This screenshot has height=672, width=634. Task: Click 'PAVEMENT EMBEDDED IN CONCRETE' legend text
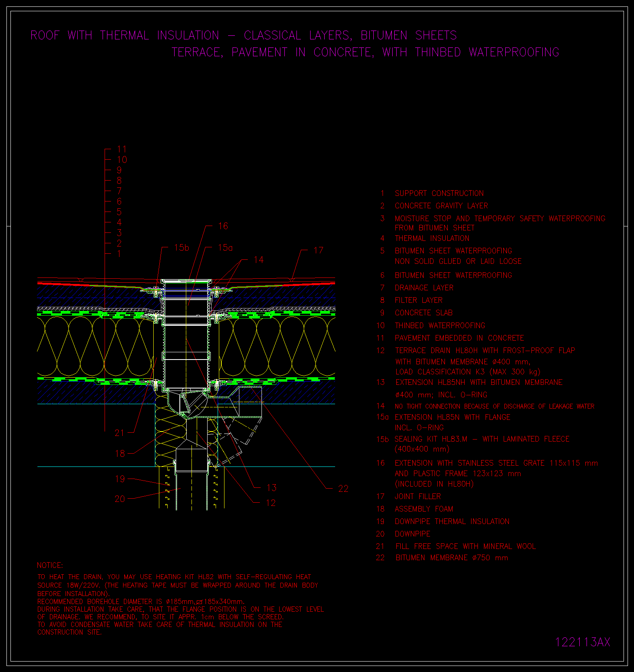[459, 338]
